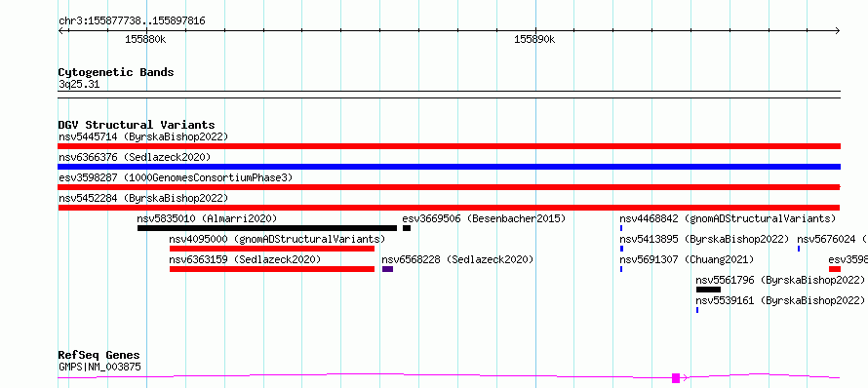868x388 pixels.
Task: Click the ruler's right arrow end
Action: [838, 30]
